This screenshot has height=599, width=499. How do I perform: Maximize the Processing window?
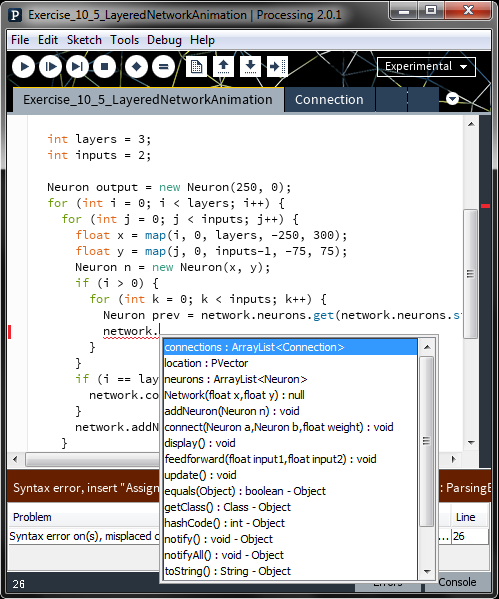pyautogui.click(x=431, y=11)
